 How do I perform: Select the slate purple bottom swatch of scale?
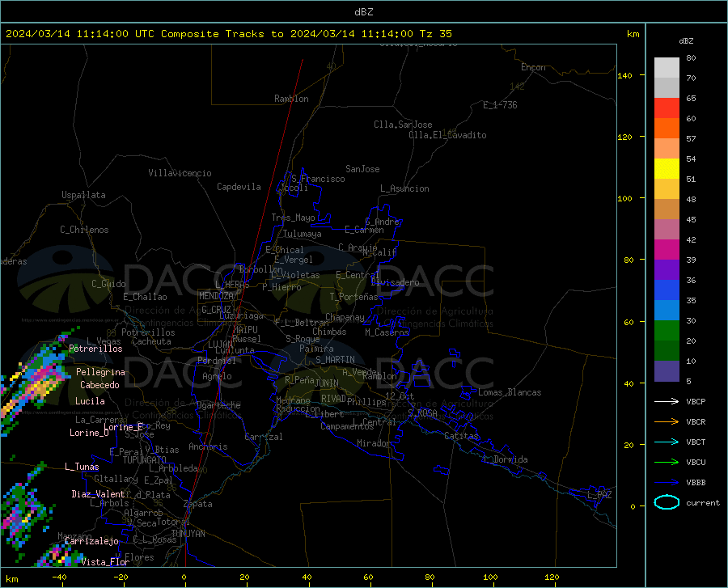point(667,371)
